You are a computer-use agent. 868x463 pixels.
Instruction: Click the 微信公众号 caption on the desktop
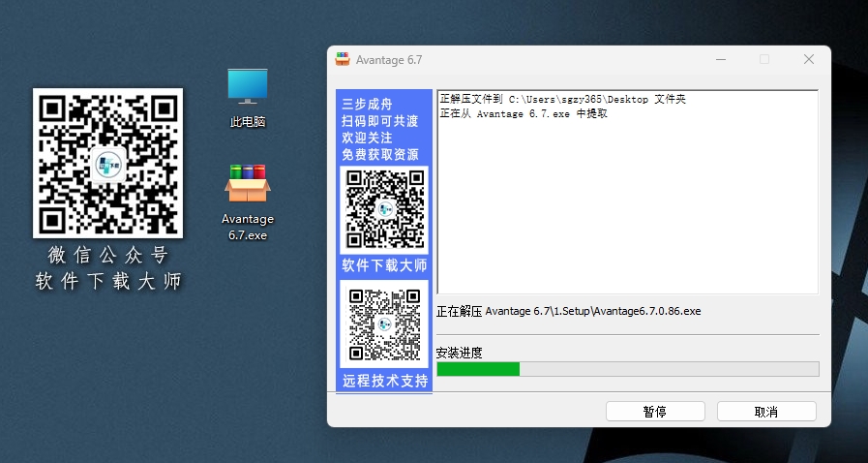108,256
